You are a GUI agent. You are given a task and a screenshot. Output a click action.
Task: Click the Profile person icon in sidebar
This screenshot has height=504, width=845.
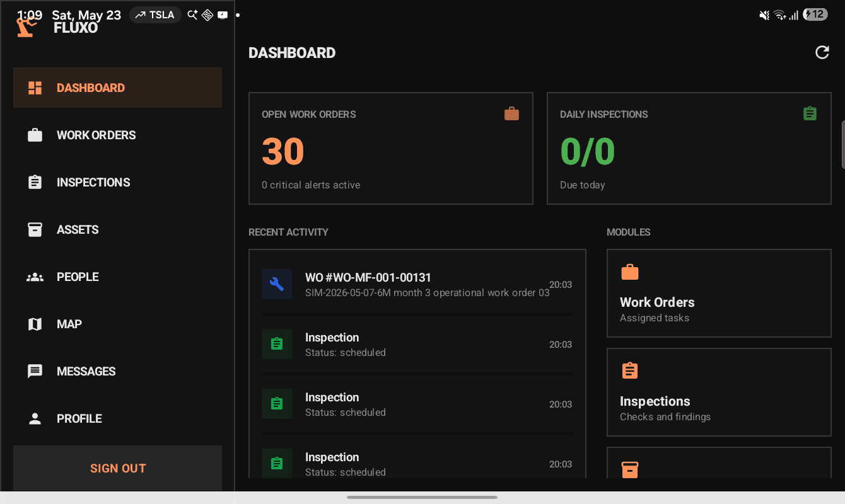35,418
